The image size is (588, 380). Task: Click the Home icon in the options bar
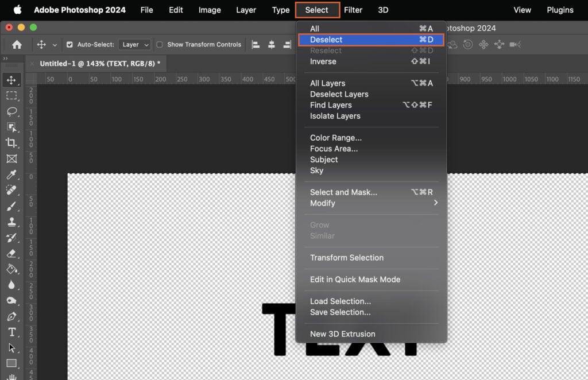[x=16, y=44]
